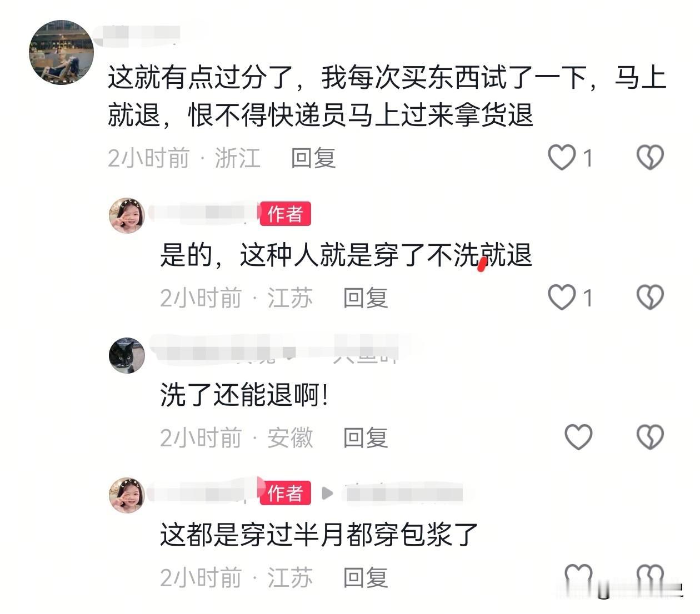
Task: Open author's avatar on the last reply
Action: click(x=127, y=495)
